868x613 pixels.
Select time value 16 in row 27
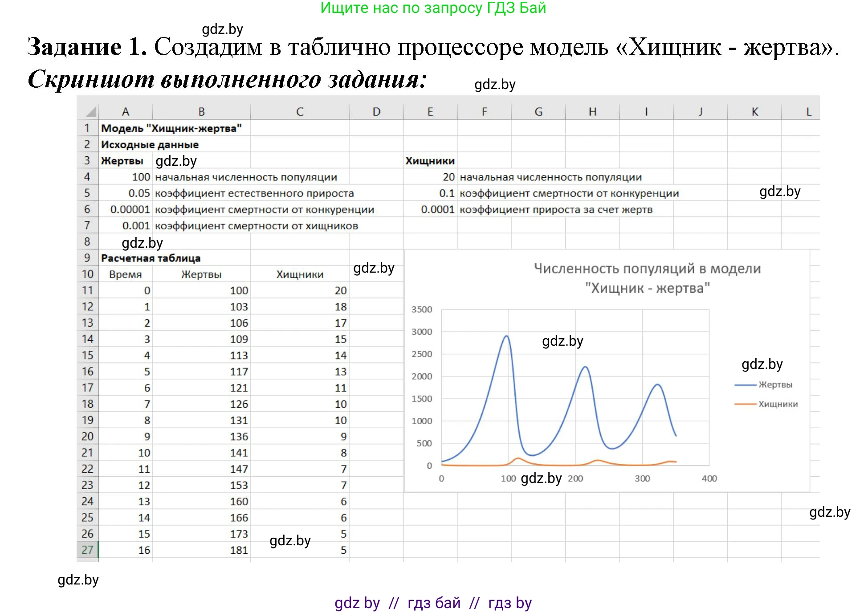(x=126, y=550)
